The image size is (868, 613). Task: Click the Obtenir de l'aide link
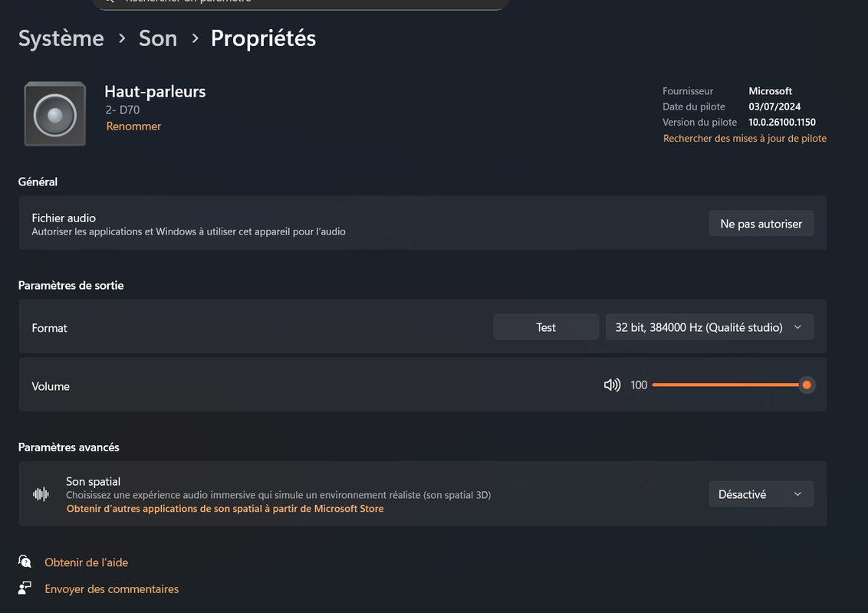(87, 562)
